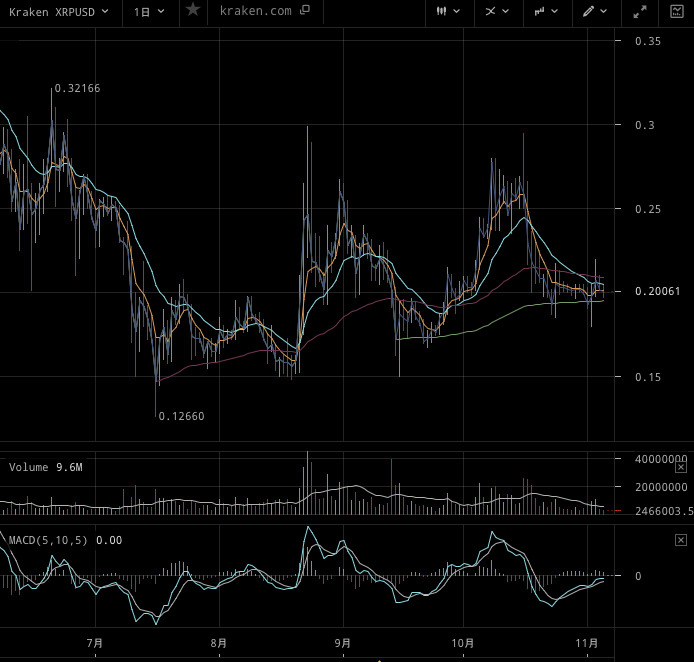694x662 pixels.
Task: Click the 8月 date axis label
Action: [219, 643]
